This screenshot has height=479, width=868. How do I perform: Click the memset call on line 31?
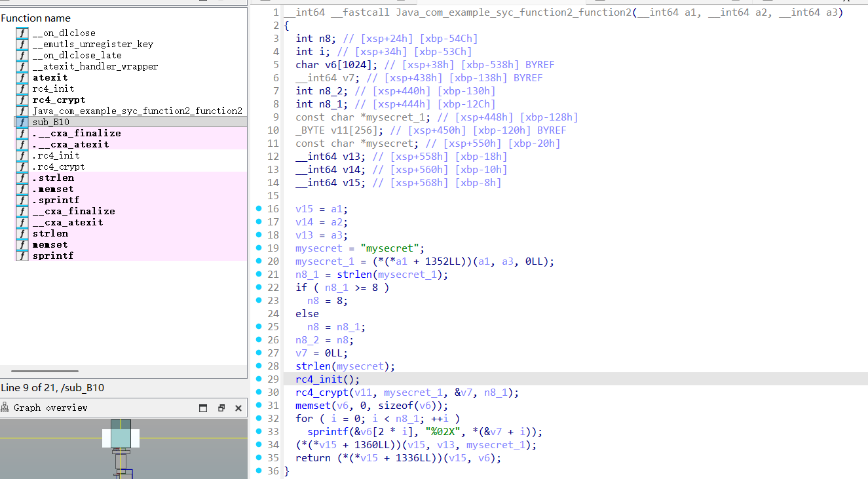point(313,406)
